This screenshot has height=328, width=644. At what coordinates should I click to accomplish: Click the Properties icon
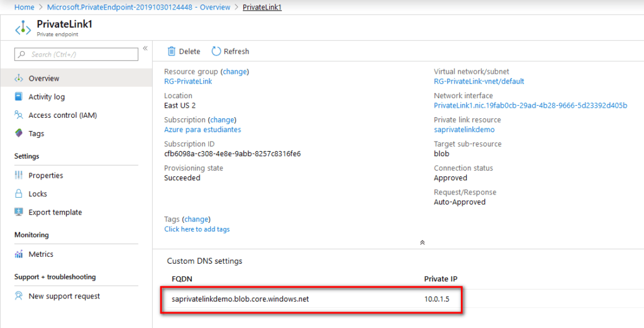18,176
